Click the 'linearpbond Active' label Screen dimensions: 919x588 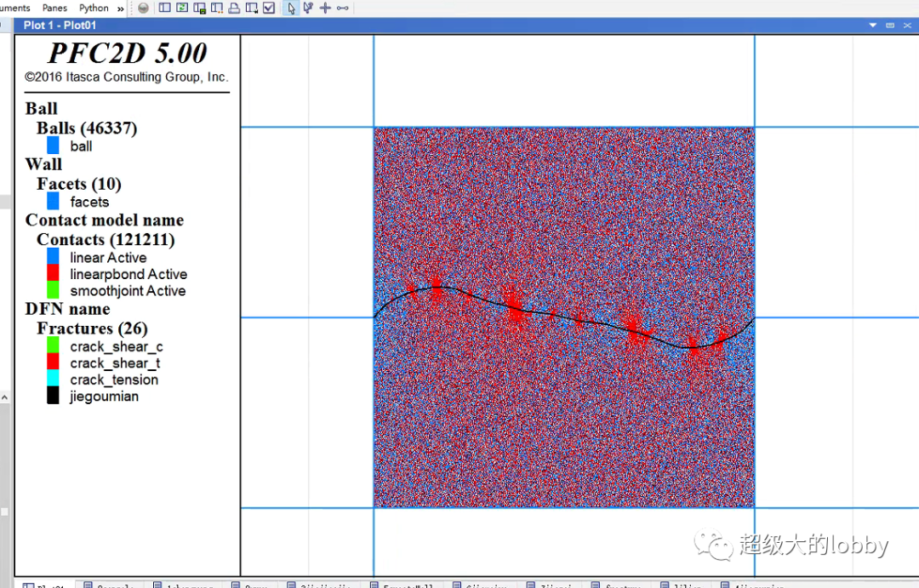point(128,274)
